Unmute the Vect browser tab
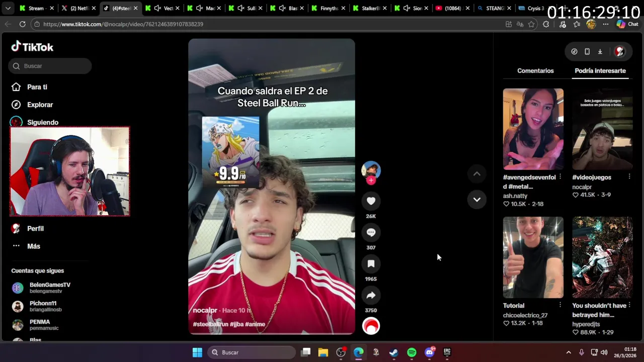This screenshot has height=362, width=644. click(x=158, y=8)
